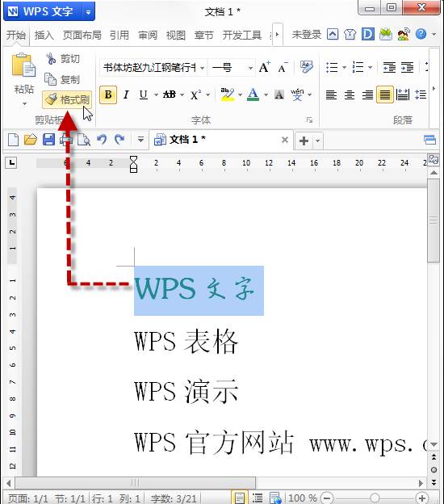The width and height of the screenshot is (444, 504).
Task: Click the Paste (粘贴) clipboard icon
Action: click(23, 65)
